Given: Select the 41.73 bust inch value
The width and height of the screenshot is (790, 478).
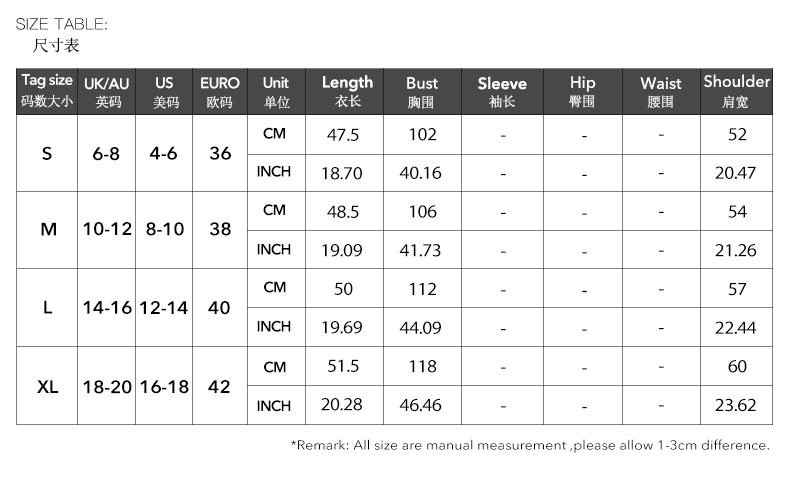Looking at the screenshot, I should click(x=420, y=250).
